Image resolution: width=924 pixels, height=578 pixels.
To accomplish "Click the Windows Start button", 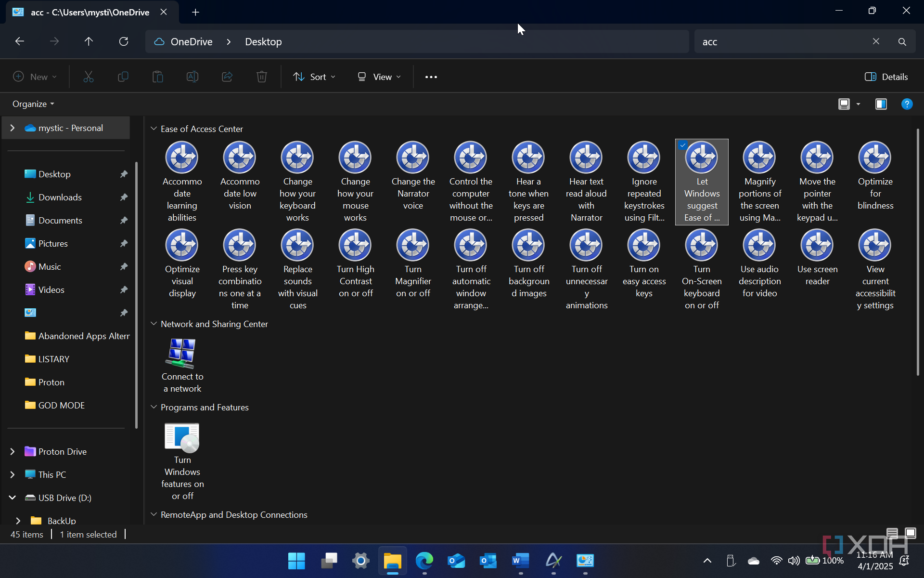I will click(296, 561).
